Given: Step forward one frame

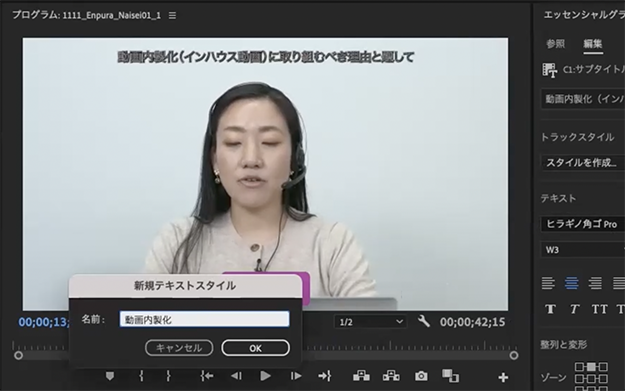Looking at the screenshot, I should coord(295,376).
